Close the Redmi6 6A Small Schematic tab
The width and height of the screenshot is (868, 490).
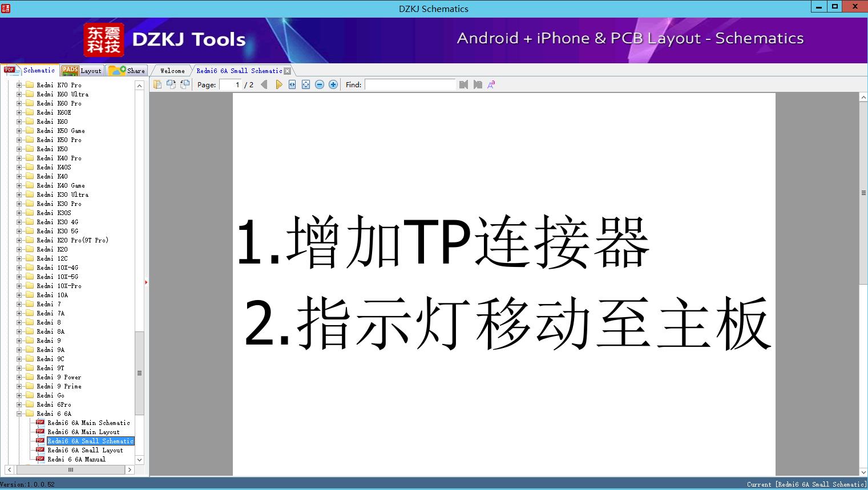(x=288, y=71)
